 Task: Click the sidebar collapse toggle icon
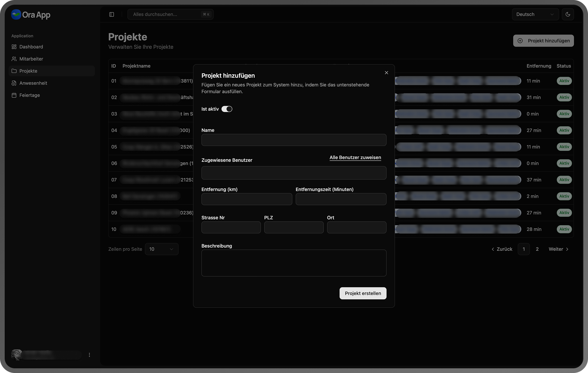(112, 14)
